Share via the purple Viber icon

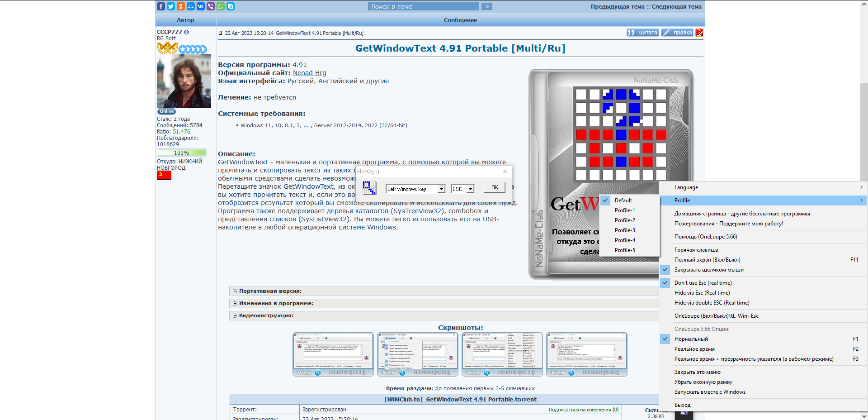coord(211,6)
